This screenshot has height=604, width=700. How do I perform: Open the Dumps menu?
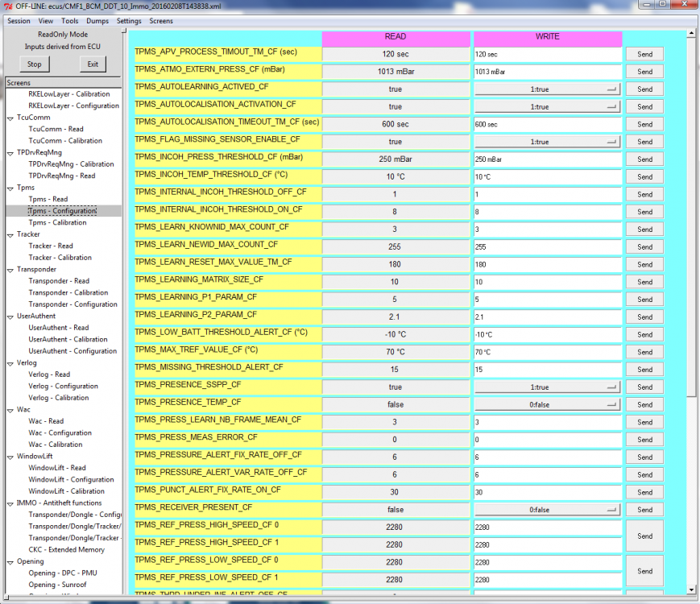coord(97,21)
